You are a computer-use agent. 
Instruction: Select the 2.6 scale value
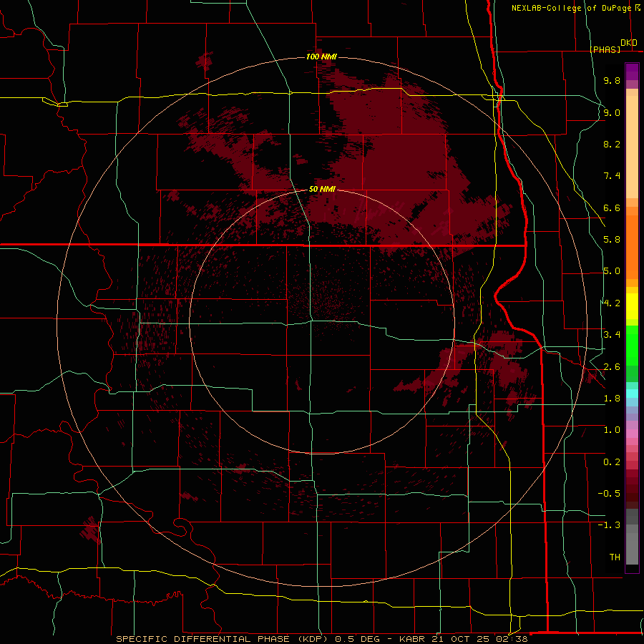coord(612,367)
